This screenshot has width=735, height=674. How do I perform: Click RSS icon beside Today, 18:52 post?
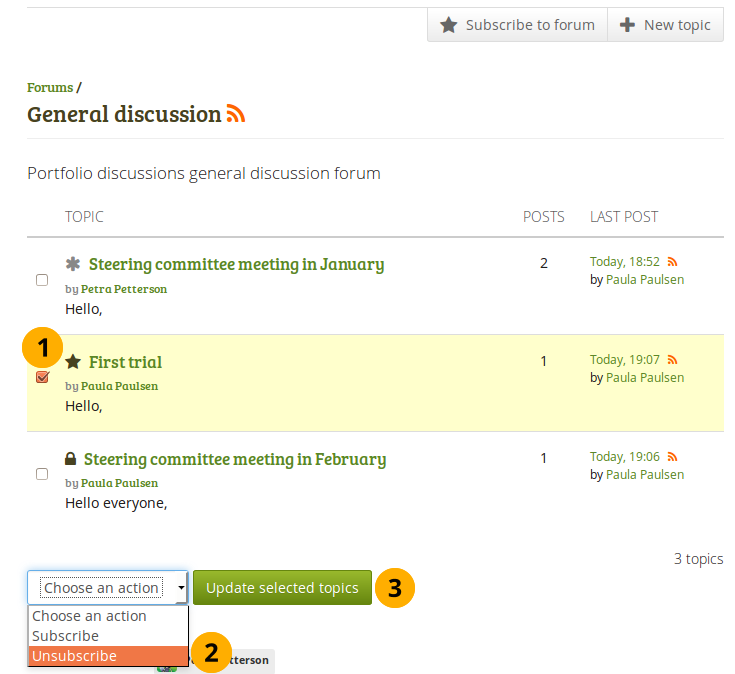click(673, 262)
